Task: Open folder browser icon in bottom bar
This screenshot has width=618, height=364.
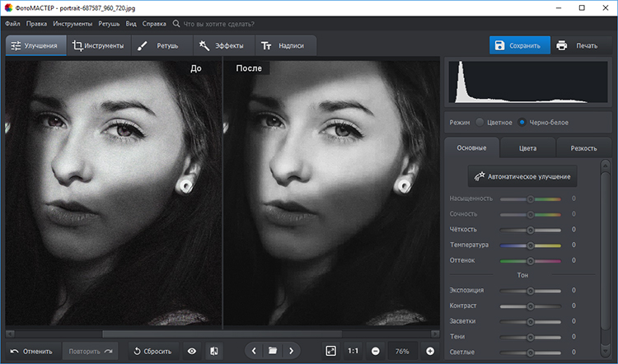Action: click(x=273, y=351)
